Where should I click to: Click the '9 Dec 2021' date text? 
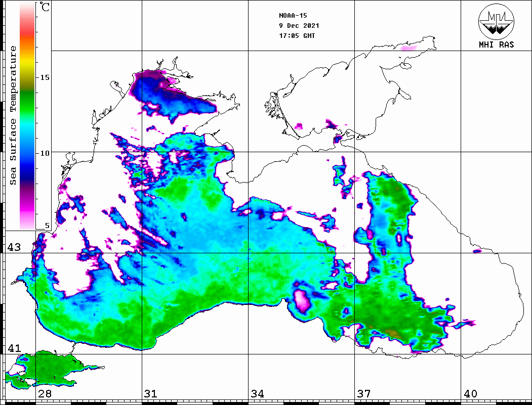[299, 26]
